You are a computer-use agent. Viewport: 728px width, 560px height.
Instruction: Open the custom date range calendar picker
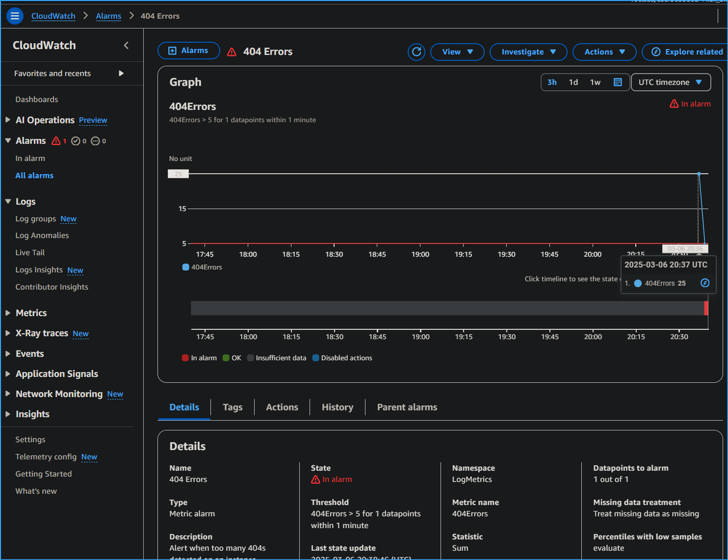coord(618,82)
